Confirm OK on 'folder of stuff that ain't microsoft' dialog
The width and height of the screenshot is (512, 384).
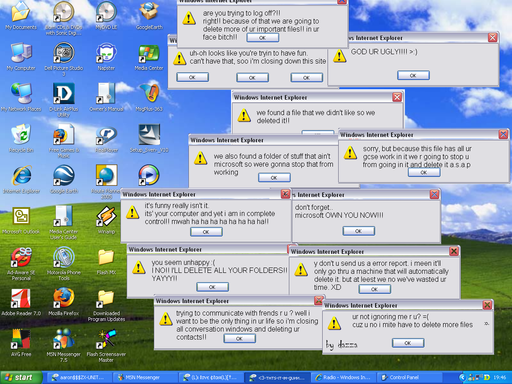coord(274,178)
